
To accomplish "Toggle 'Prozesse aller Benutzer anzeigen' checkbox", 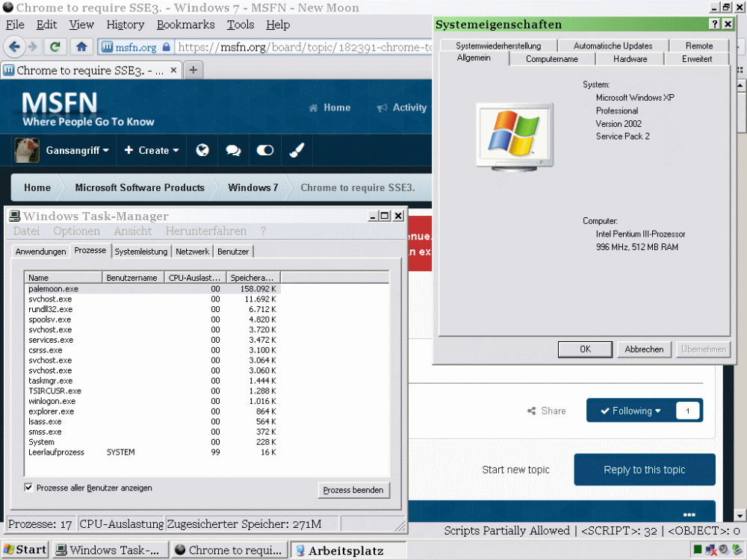I will click(x=29, y=488).
